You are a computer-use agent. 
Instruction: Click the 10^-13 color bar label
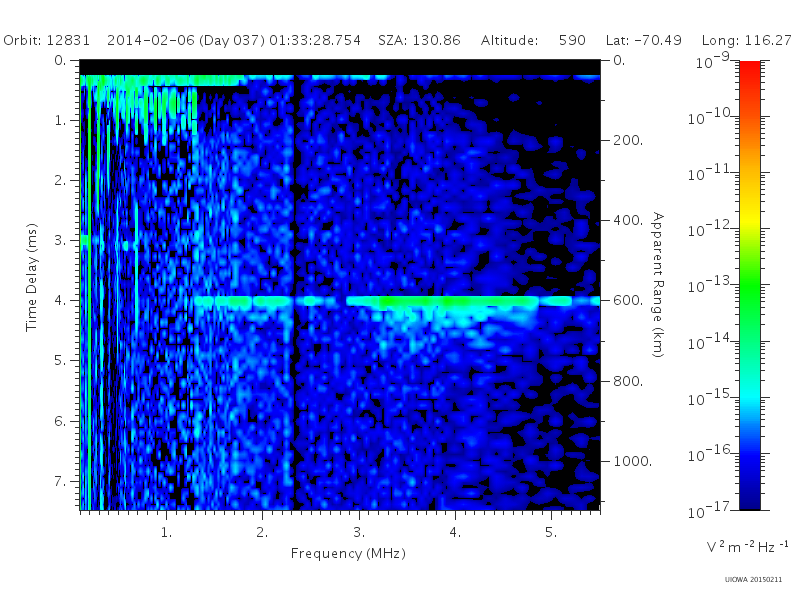(x=711, y=285)
